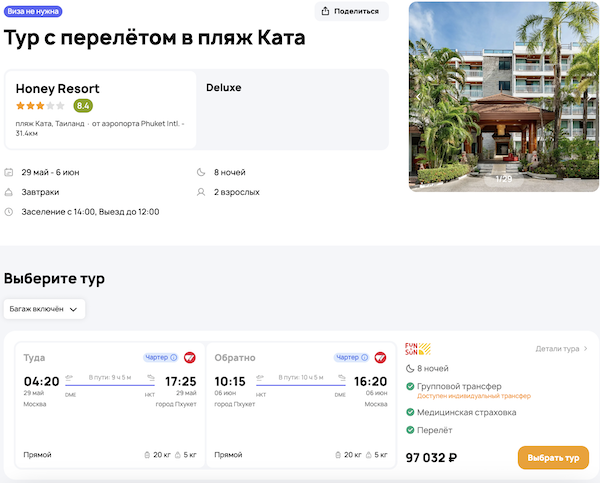This screenshot has width=600, height=483.
Task: Select the Honey Resort hotel card
Action: (x=100, y=110)
